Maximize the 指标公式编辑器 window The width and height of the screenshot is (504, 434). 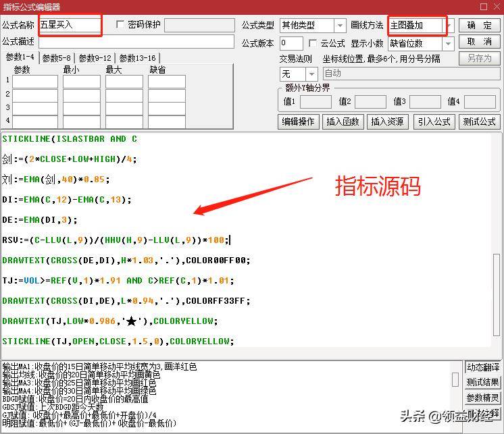coord(484,7)
